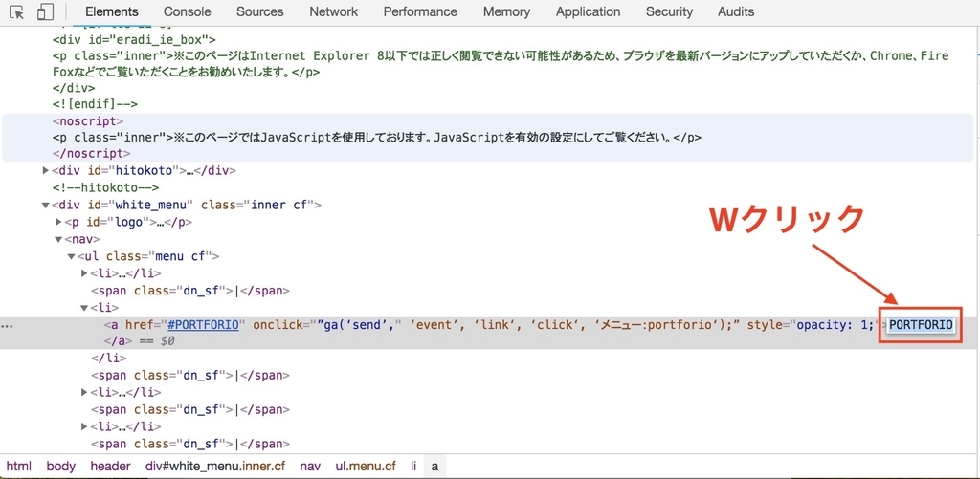The width and height of the screenshot is (980, 479).
Task: Toggle the device toolbar icon
Action: tap(46, 11)
